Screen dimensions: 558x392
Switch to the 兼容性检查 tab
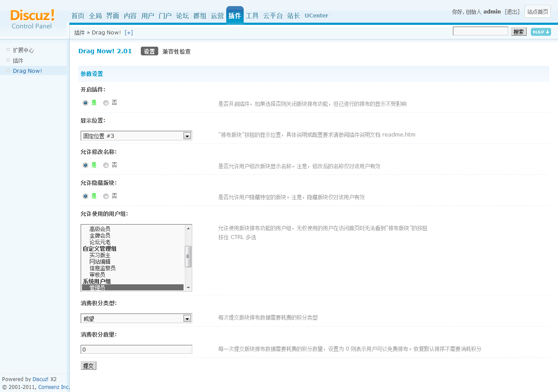coord(177,51)
